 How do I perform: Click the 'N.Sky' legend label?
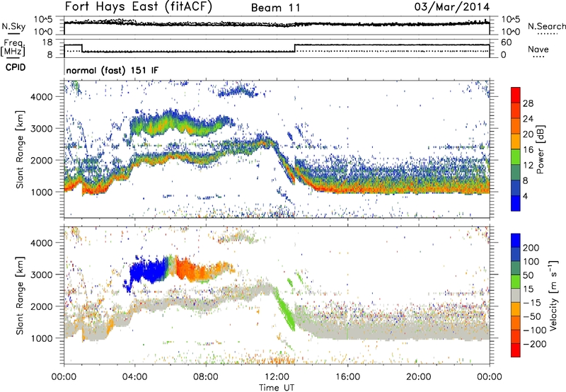tap(13, 26)
